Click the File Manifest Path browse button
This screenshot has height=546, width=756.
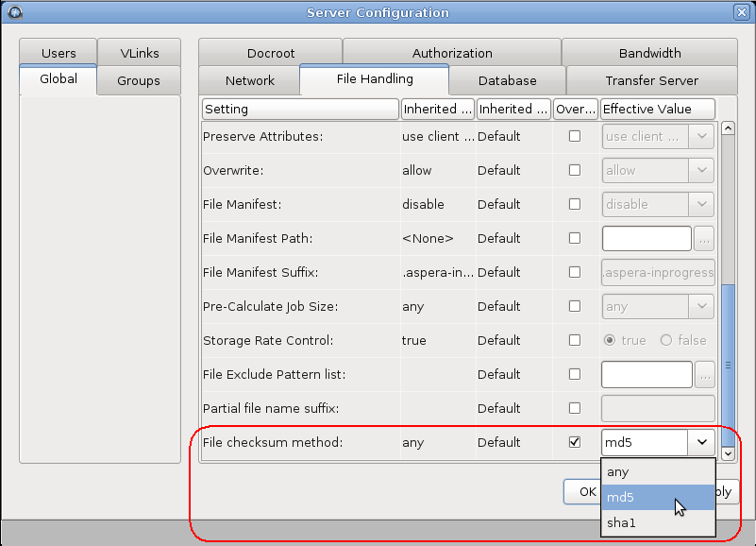pos(704,239)
